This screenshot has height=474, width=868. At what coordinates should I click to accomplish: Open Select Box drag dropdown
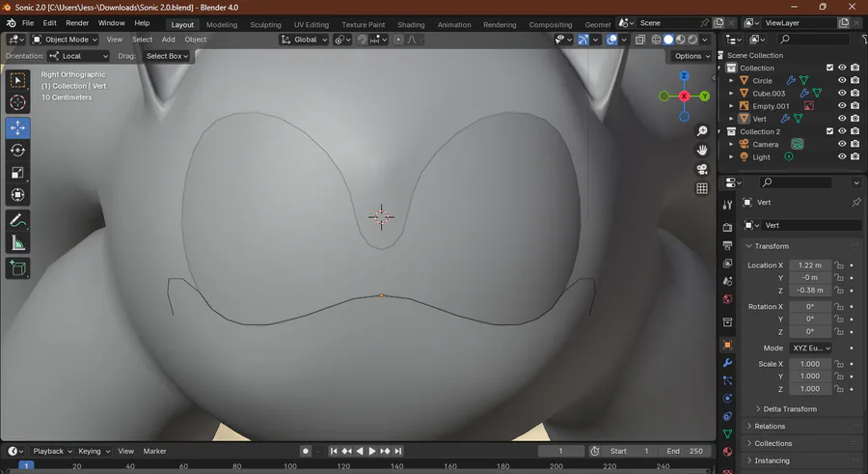[x=167, y=56]
